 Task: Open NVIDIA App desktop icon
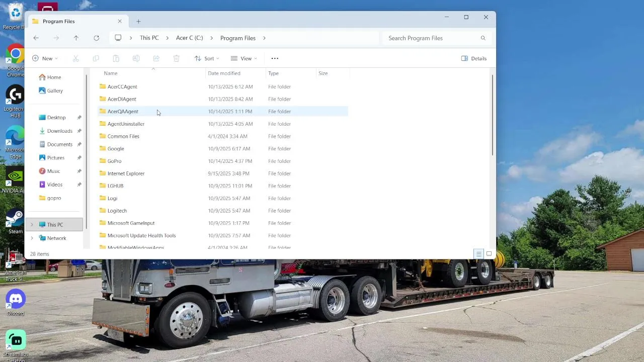tap(16, 180)
